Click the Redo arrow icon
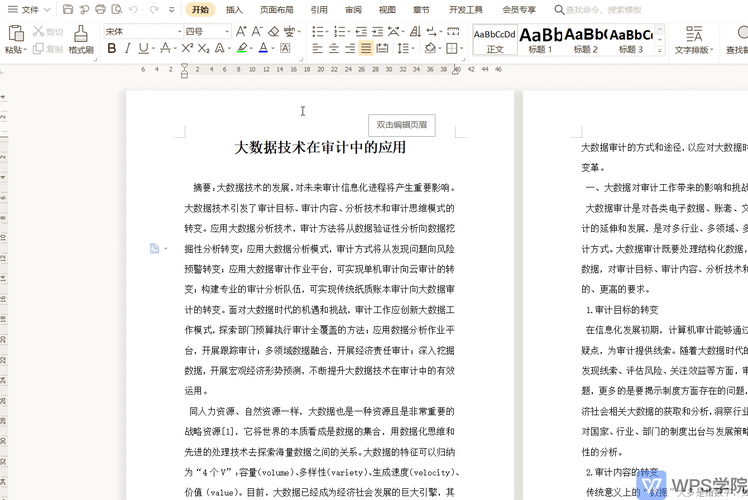The width and height of the screenshot is (748, 500). click(x=154, y=9)
